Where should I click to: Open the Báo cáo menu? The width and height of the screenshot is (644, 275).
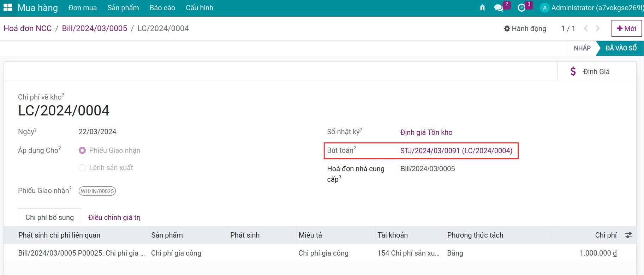(162, 8)
